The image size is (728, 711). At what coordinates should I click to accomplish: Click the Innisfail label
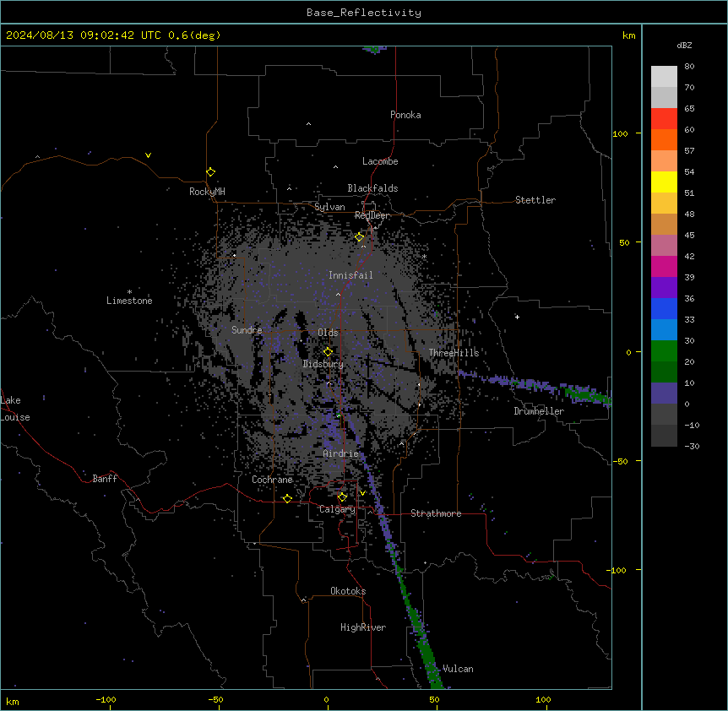tap(350, 275)
